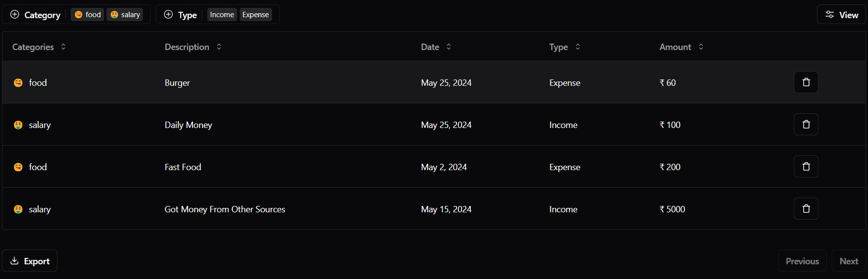Delete the Daily Money transaction row

(x=806, y=125)
